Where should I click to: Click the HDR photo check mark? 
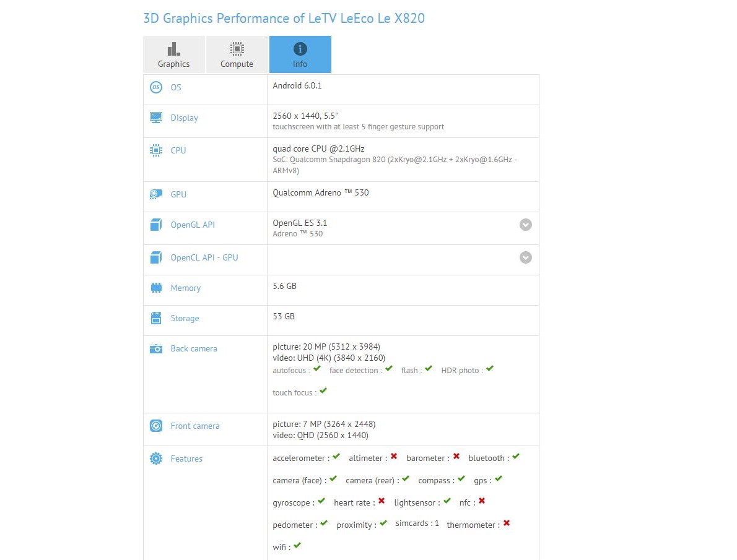pos(490,368)
